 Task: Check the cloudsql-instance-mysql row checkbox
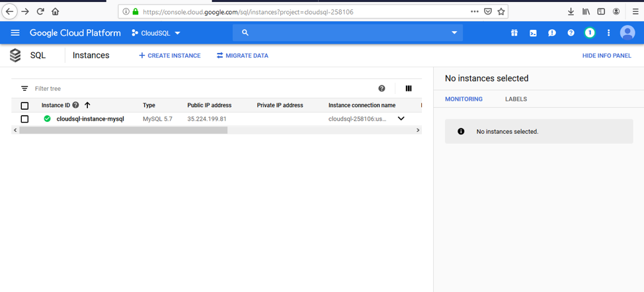[x=24, y=119]
